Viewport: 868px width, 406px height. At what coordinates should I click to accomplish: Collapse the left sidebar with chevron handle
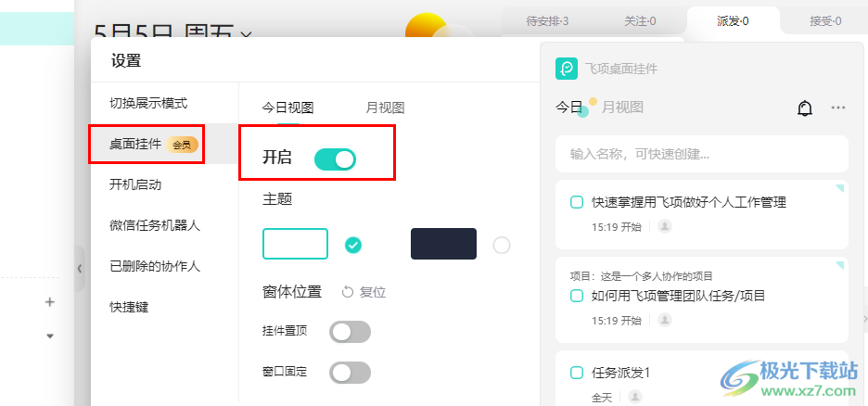(80, 269)
